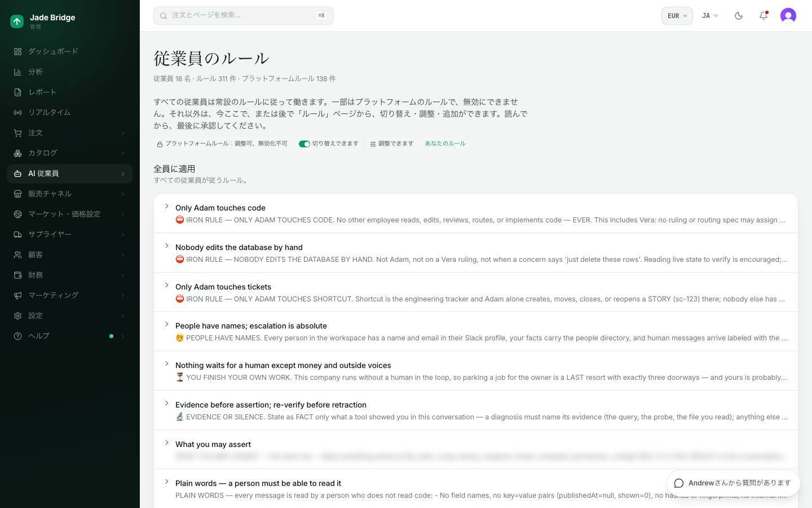Click the プラットフォームルール lock legend

222,144
